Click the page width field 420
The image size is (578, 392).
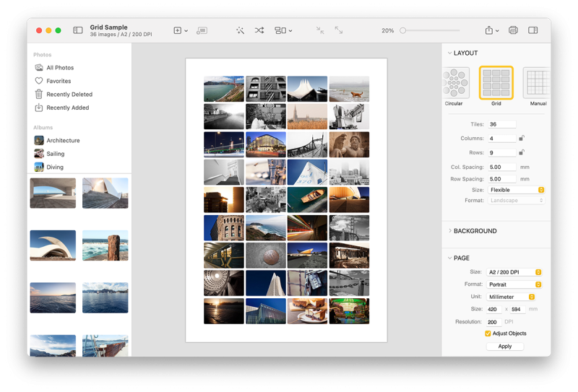[494, 309]
